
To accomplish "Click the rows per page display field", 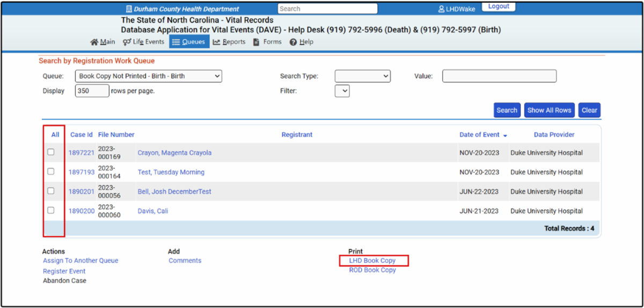I will coord(92,91).
